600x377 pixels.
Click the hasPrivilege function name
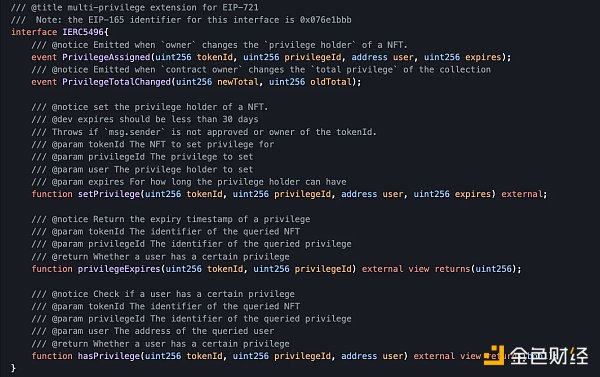click(109, 356)
